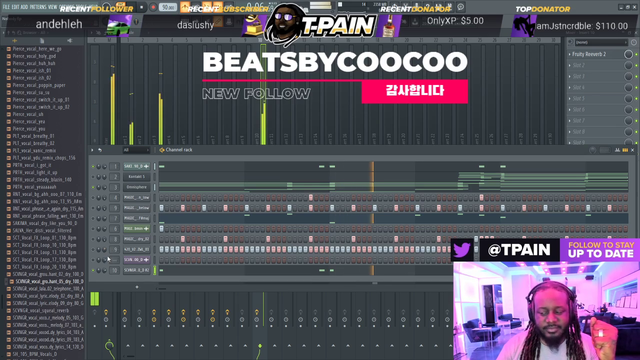Toggle the Channel rack step/piano view icon
This screenshot has height=360, width=640.
click(625, 150)
